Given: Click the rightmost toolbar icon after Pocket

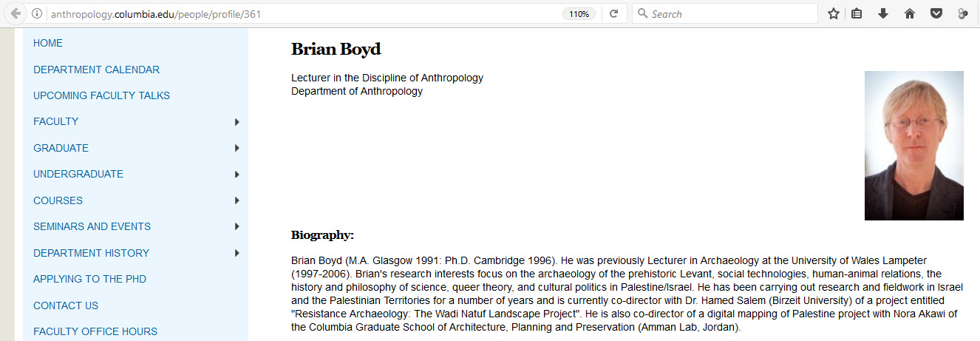Looking at the screenshot, I should click(x=962, y=13).
